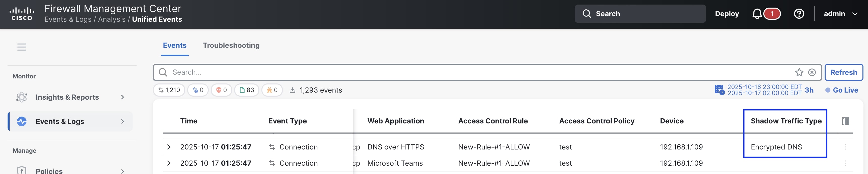This screenshot has height=174, width=868.
Task: Click the notifications bell icon
Action: [757, 14]
